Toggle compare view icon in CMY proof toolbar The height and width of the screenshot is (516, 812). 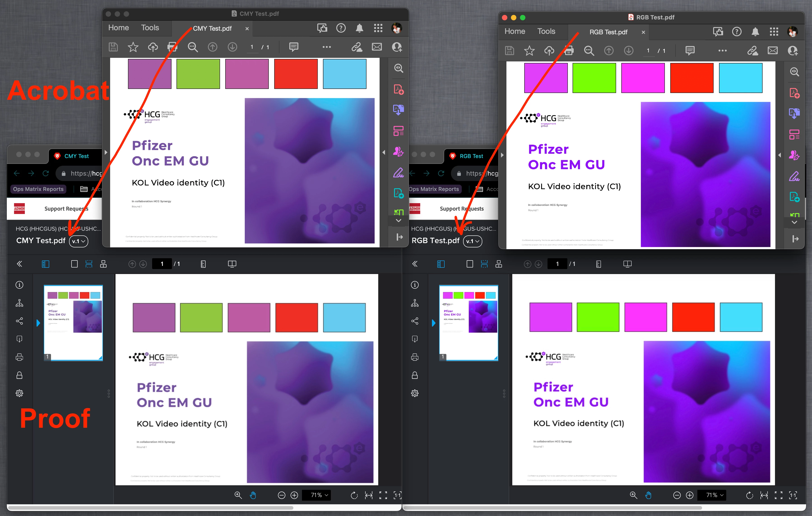232,264
